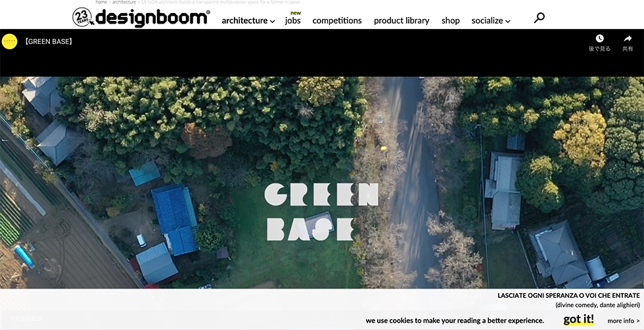Viewport: 644px width, 330px height.
Task: Play the GREEN BASE aerial video
Action: (321, 183)
